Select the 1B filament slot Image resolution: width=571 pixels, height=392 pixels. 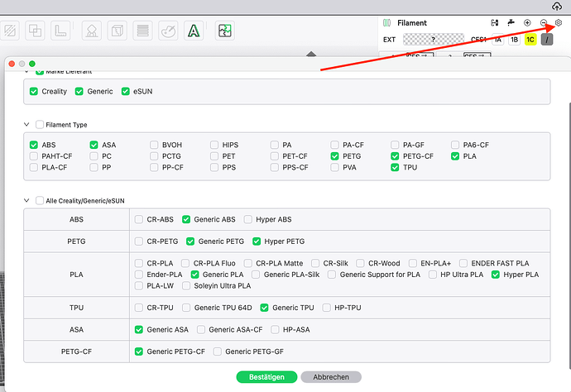(514, 40)
